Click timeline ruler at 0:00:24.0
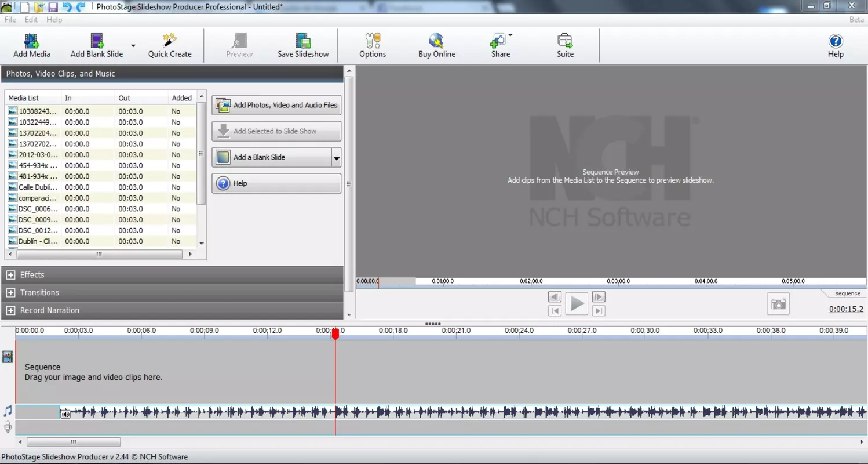 pyautogui.click(x=519, y=331)
